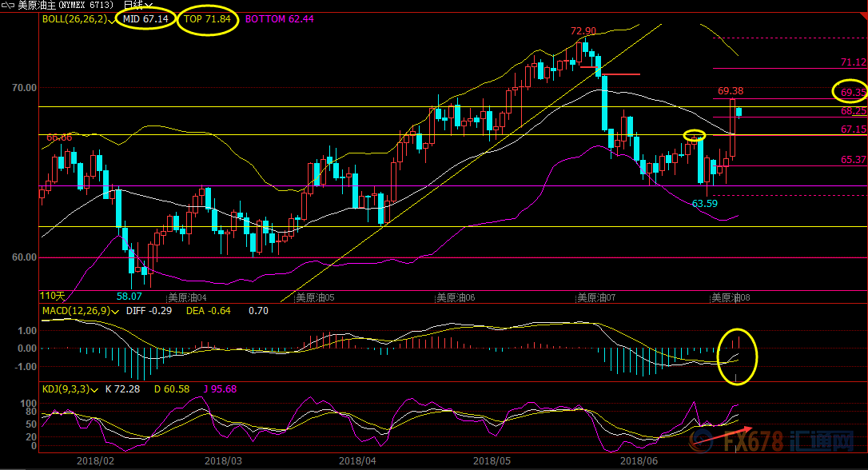Click the -1.00 MACD axis label
The image size is (868, 470).
[26, 367]
